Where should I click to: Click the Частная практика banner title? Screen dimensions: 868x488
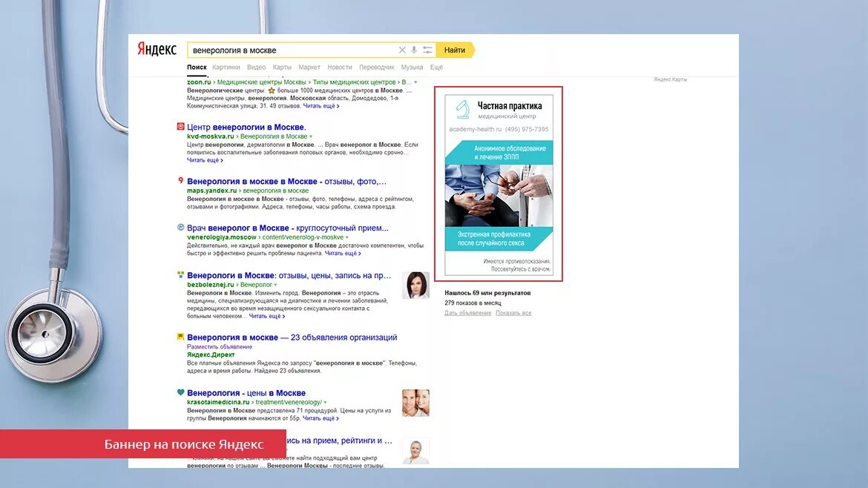point(510,105)
